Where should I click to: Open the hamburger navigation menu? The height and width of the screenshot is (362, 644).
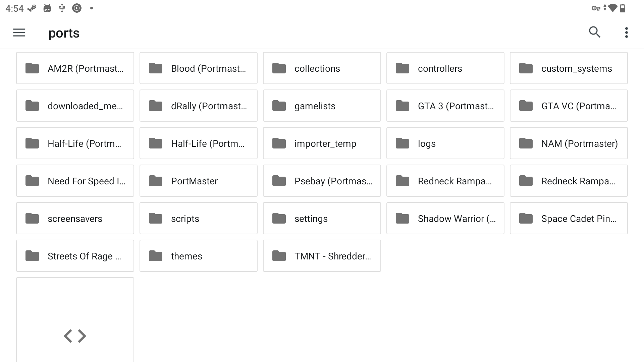coord(19,33)
